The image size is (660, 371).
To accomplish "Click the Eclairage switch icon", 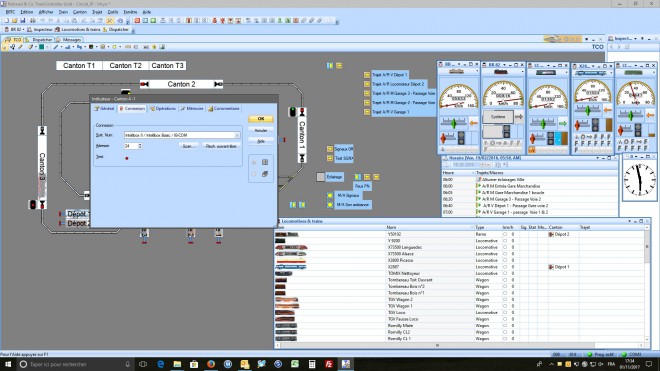I will click(x=321, y=177).
